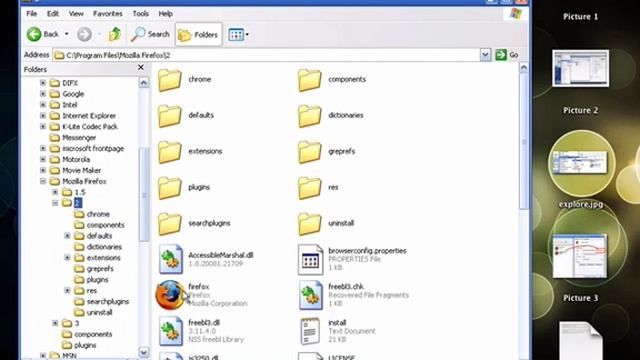This screenshot has width=640, height=360.
Task: Collapse the Mozilla Firefox tree node
Action: pos(43,181)
